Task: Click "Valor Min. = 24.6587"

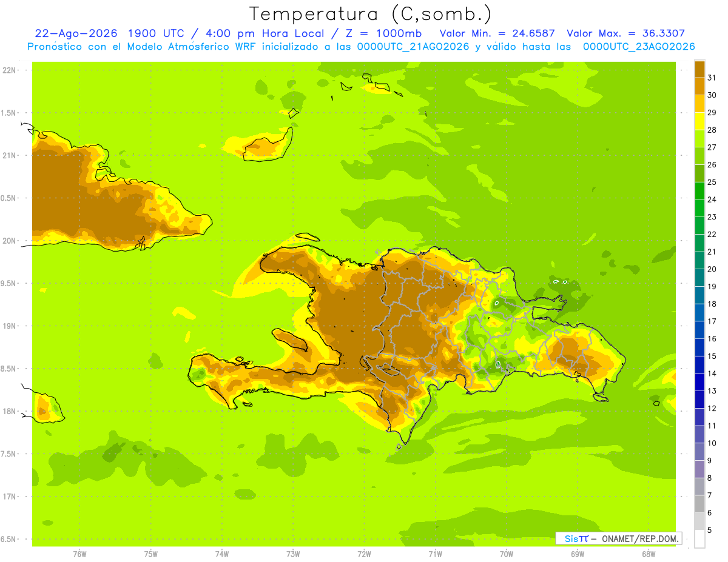Action: point(497,33)
